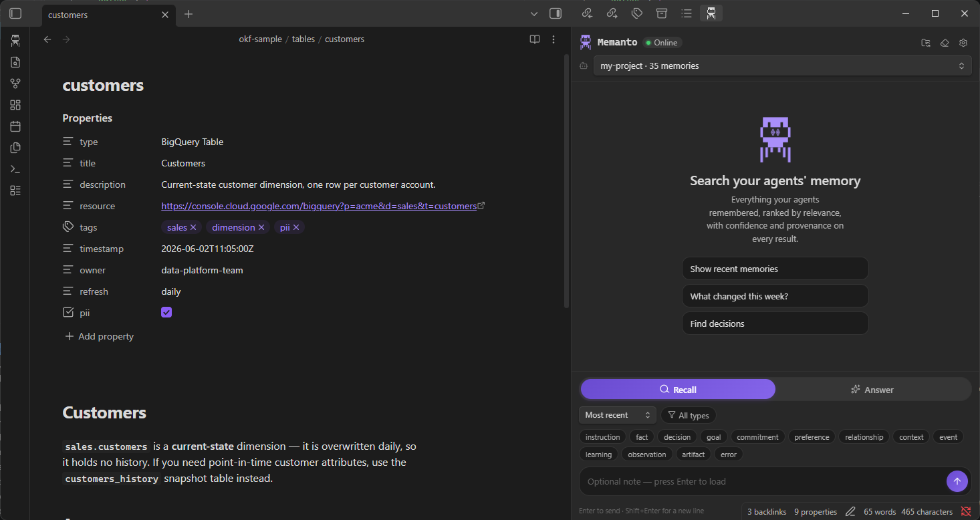Click 9 properties in status bar

tap(816, 511)
